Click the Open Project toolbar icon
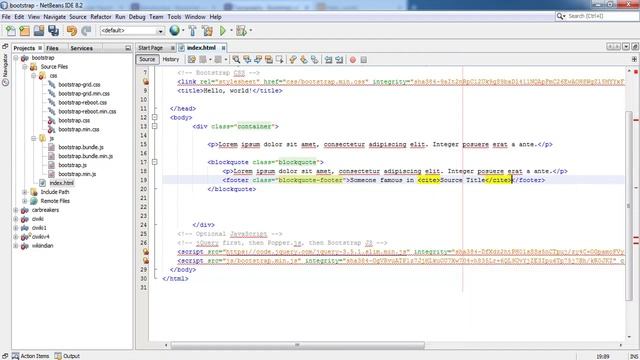Viewport: 640px width, 360px height. (39, 31)
